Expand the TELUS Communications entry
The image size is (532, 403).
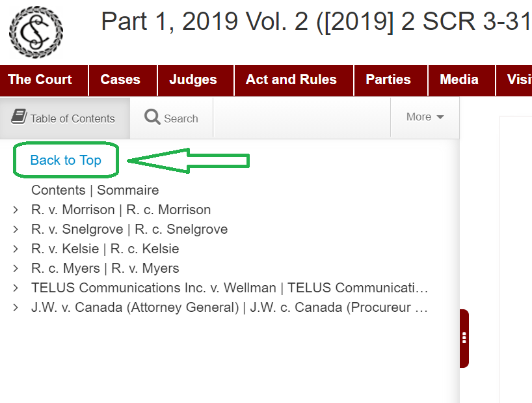pyautogui.click(x=16, y=288)
